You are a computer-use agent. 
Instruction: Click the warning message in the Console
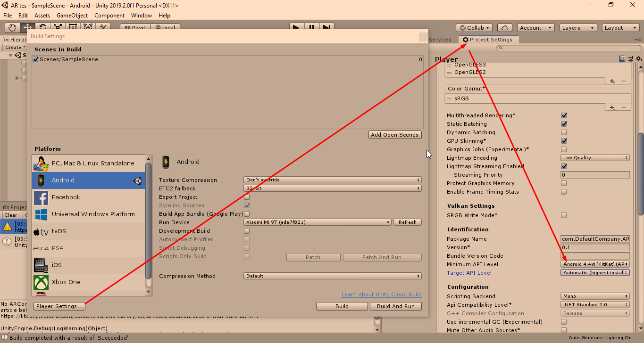[13, 227]
